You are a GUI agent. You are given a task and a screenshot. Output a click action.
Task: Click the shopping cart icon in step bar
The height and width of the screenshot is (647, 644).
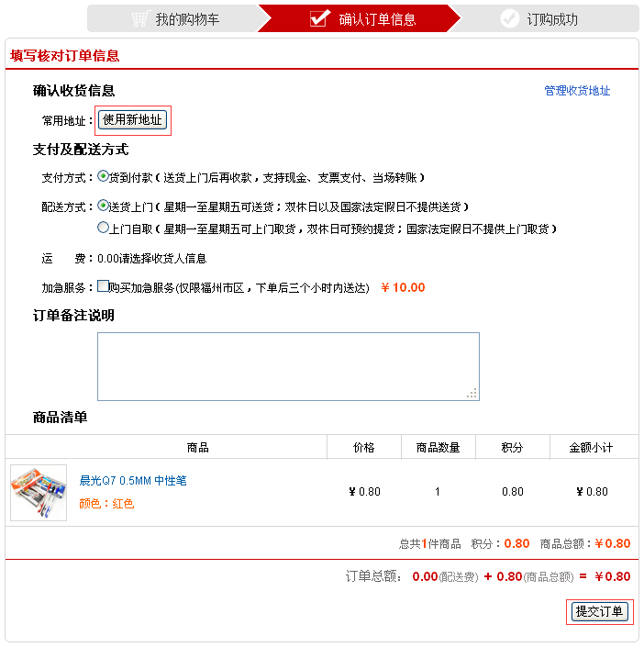pos(139,18)
